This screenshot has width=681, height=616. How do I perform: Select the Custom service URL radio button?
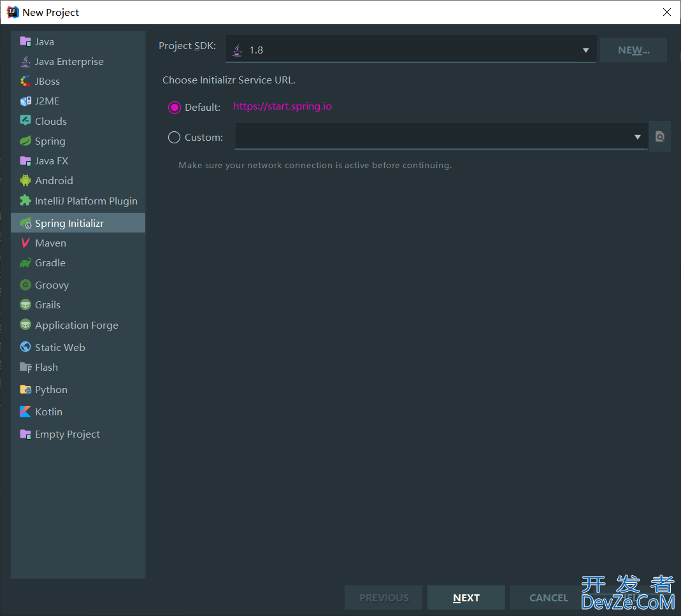(x=174, y=137)
